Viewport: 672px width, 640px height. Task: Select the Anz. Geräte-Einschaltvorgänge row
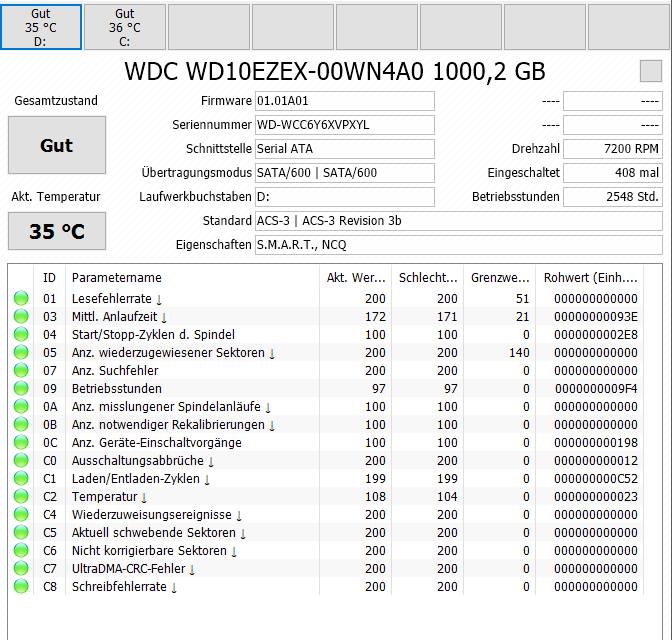326,442
